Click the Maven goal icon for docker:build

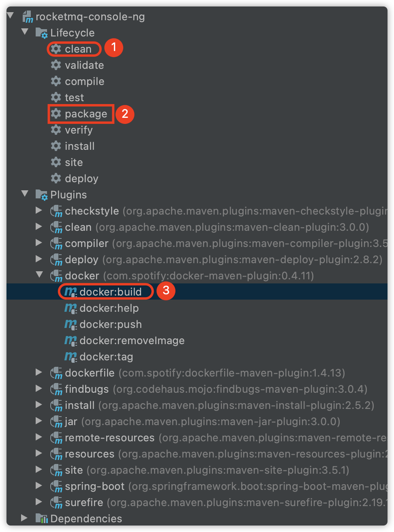coord(71,292)
